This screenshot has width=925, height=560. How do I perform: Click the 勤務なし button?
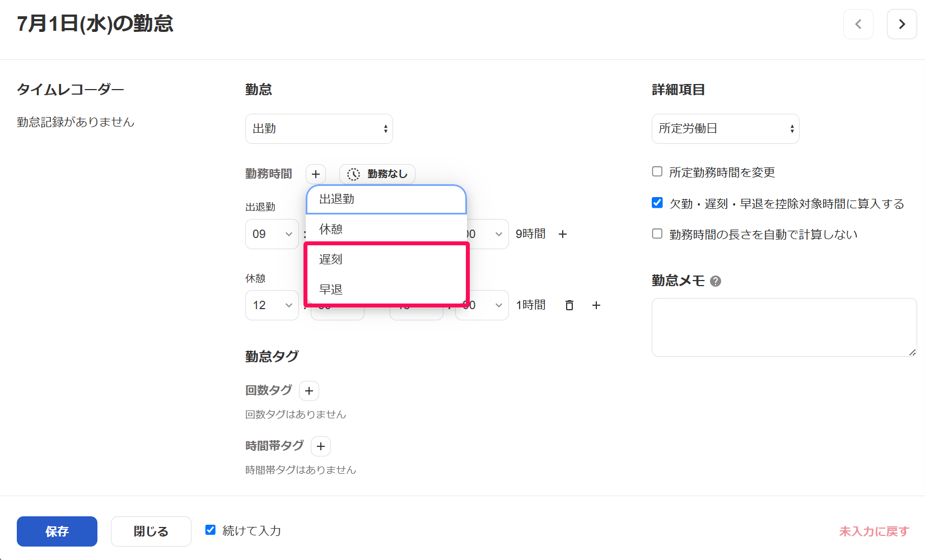coord(377,174)
